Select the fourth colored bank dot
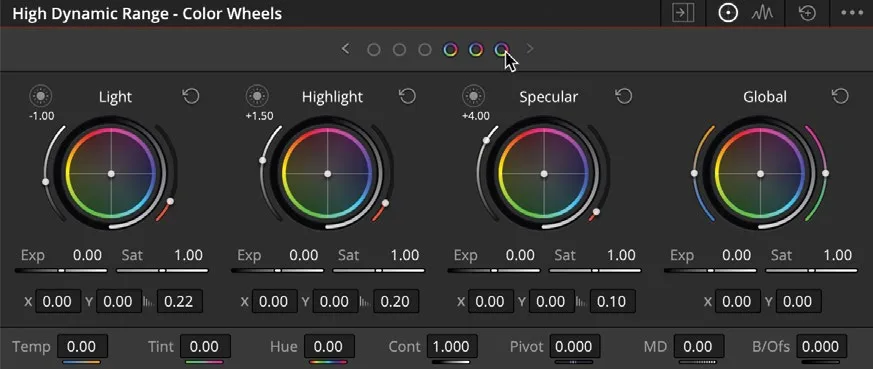 [x=450, y=50]
